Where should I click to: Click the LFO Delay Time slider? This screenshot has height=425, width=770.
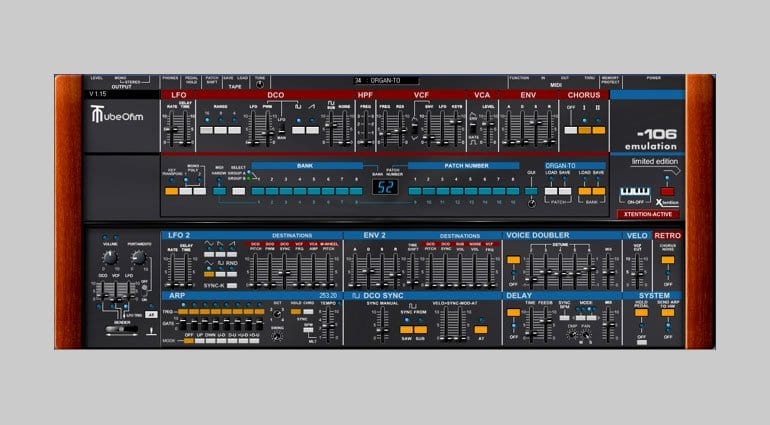[185, 129]
